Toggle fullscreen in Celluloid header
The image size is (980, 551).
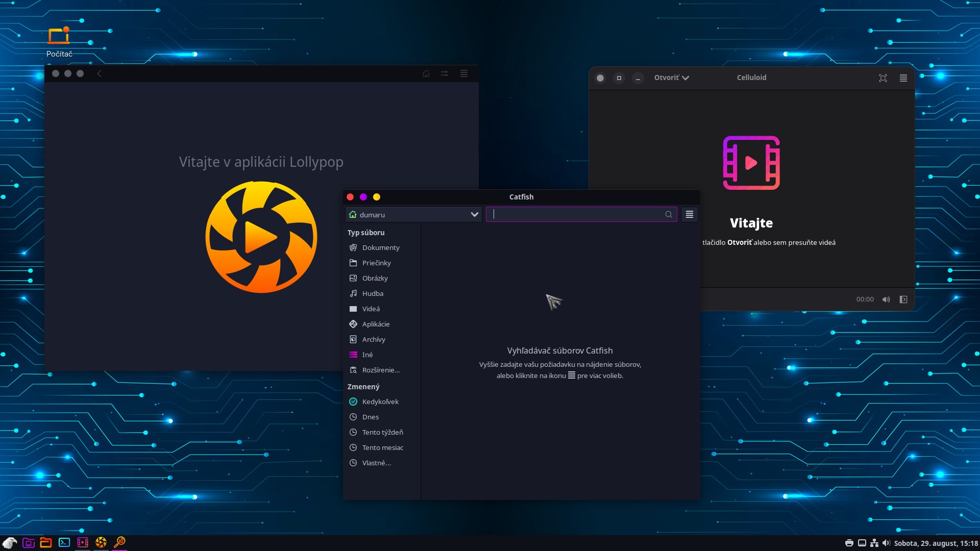[883, 78]
